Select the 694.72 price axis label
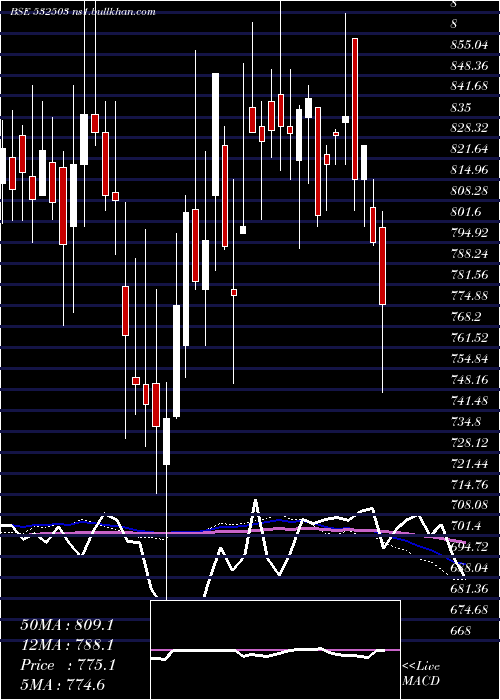 (469, 546)
